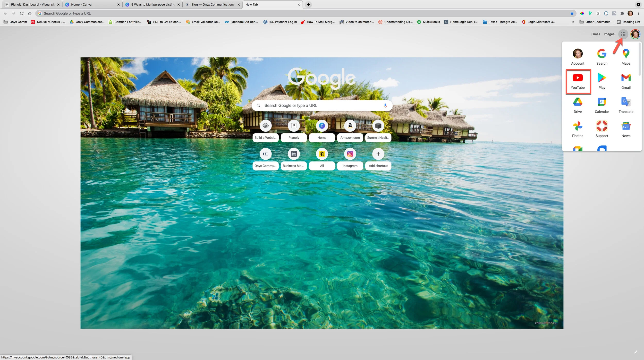Click the voice search microphone icon
Viewport: 644px width, 360px height.
[385, 106]
